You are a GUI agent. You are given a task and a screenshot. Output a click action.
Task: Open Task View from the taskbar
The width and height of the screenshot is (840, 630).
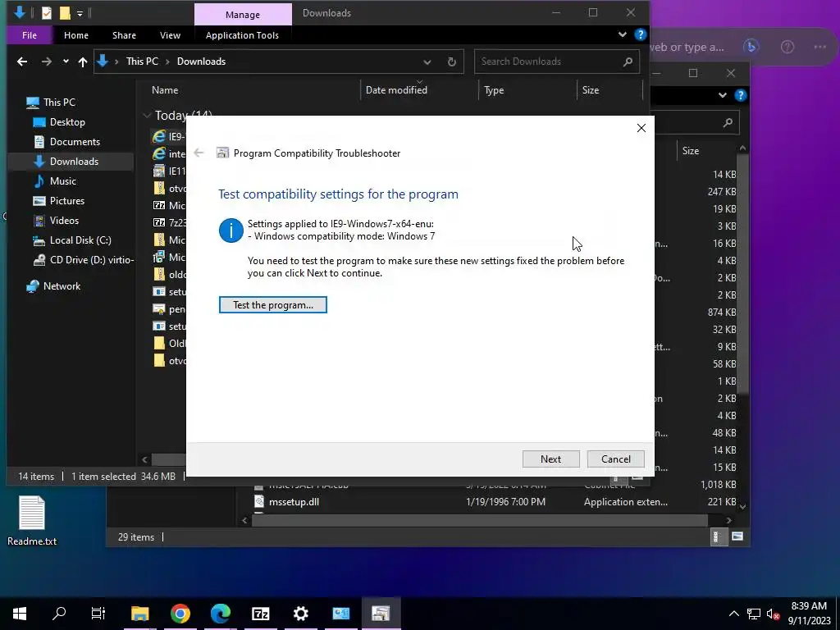coord(98,614)
